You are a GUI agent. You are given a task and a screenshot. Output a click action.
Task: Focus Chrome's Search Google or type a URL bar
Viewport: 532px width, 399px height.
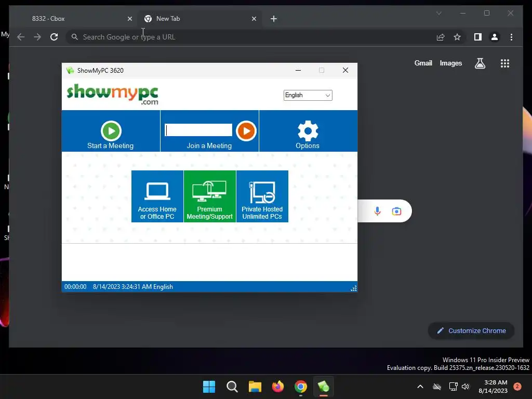click(251, 37)
